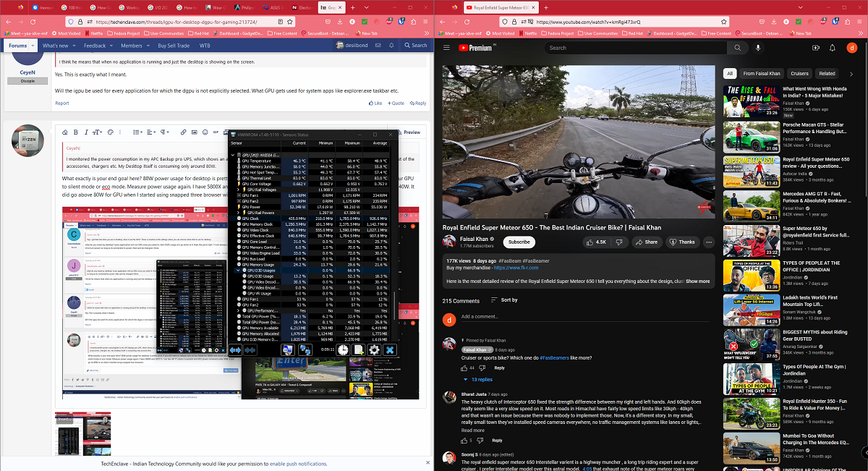Viewport: 868px width, 471px height.
Task: Open the Members dropdown menu
Action: click(x=148, y=46)
